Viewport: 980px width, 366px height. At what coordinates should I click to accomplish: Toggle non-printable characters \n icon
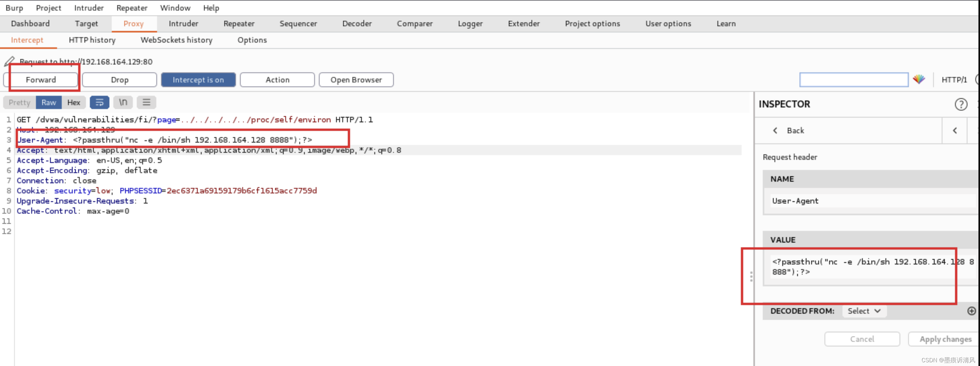(123, 102)
